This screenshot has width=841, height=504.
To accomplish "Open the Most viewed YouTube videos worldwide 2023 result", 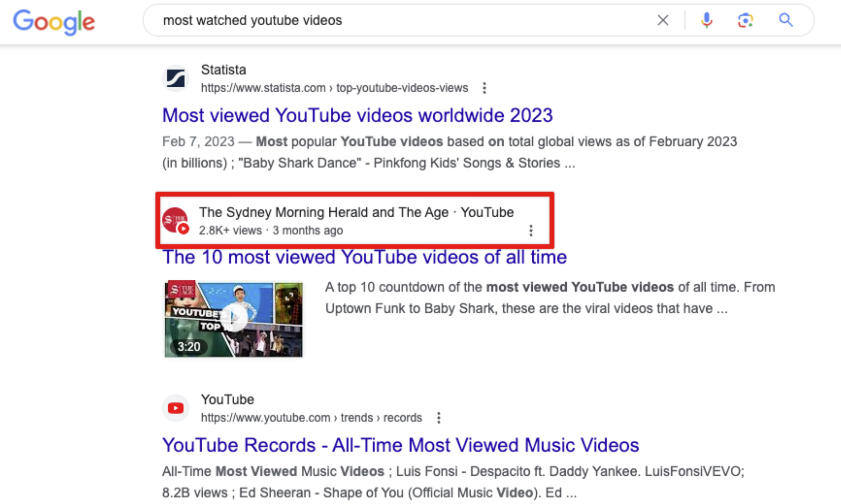I will coord(357,115).
